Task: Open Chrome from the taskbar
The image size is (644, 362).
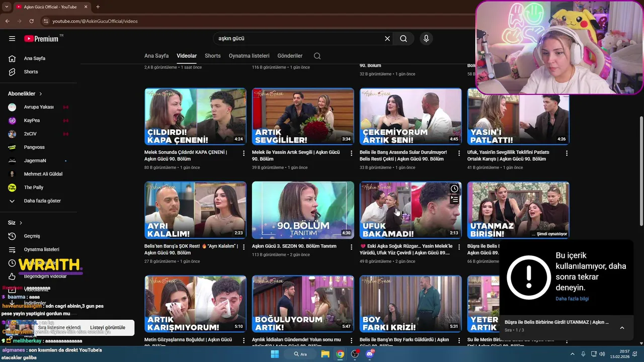Action: 340,354
